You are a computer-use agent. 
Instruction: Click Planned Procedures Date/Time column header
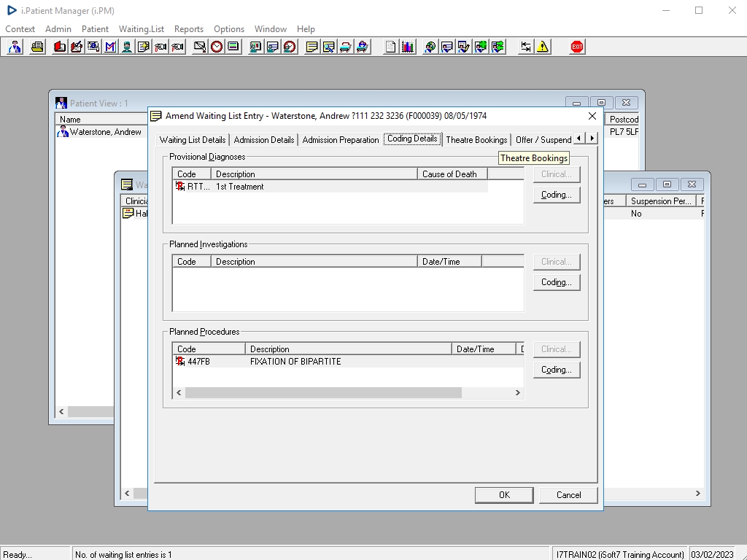(x=484, y=349)
